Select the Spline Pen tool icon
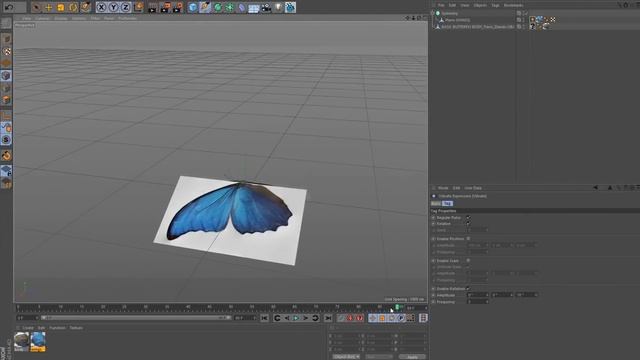 click(205, 7)
